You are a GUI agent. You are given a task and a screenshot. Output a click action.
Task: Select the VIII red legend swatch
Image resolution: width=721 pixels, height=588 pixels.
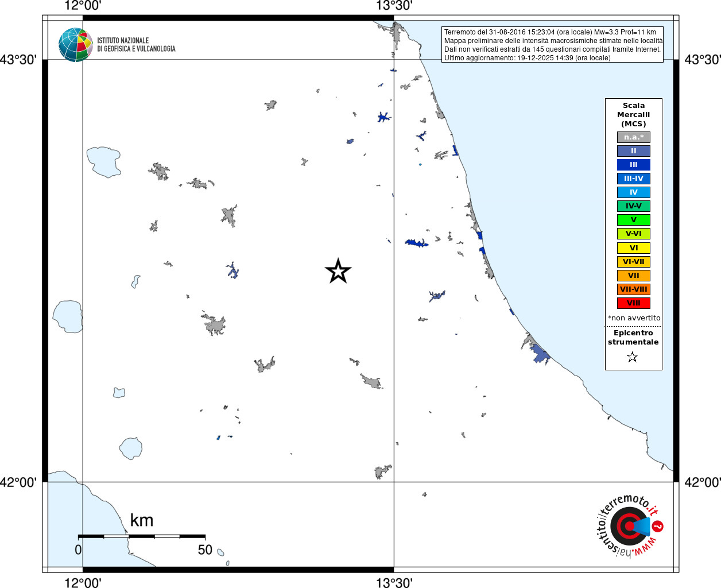[634, 303]
